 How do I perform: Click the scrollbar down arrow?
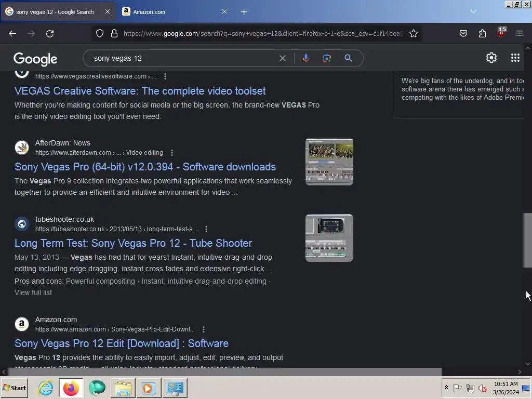point(528,364)
